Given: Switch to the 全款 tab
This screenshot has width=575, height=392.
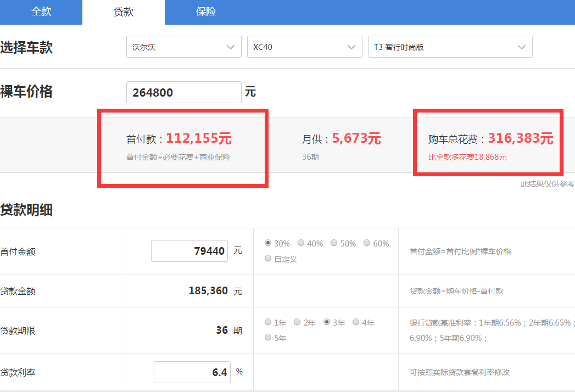Looking at the screenshot, I should click(x=41, y=12).
